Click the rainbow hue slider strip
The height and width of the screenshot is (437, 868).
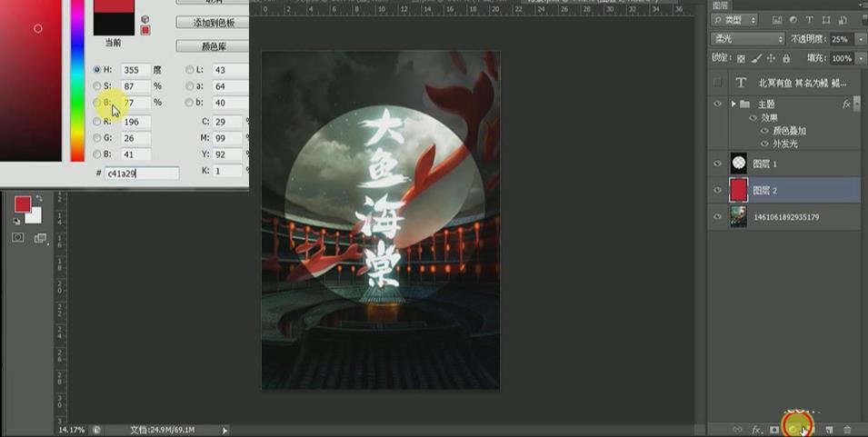[x=77, y=81]
